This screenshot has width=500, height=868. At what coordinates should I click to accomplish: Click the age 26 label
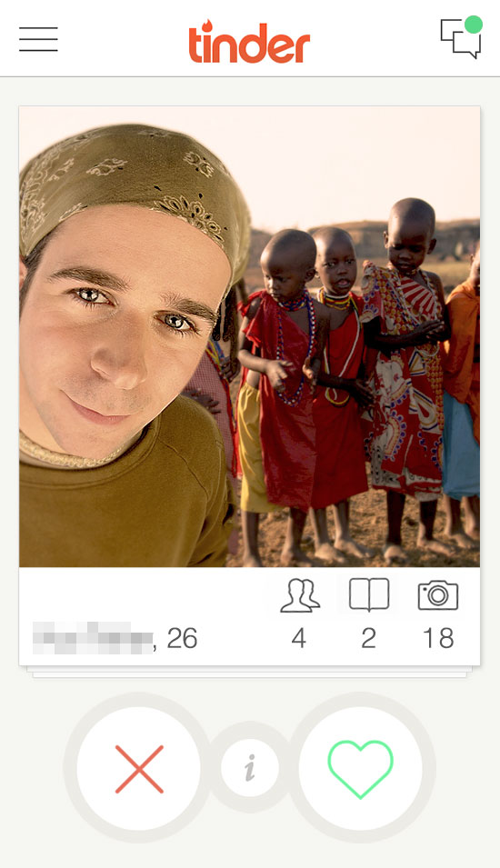182,638
